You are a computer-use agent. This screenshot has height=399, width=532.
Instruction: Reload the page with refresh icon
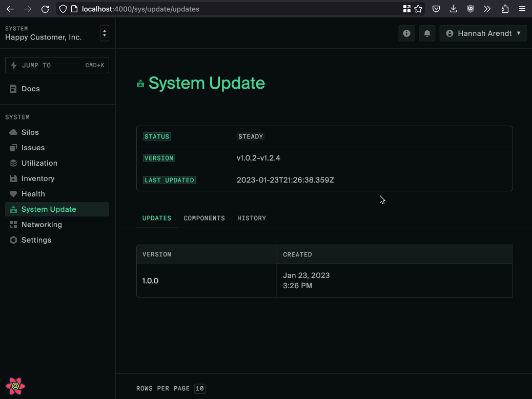(x=45, y=9)
